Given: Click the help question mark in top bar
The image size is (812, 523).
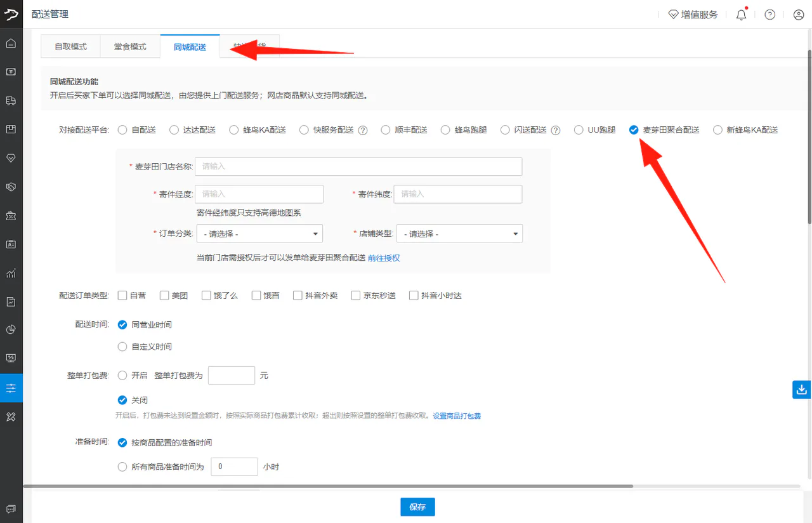Looking at the screenshot, I should (770, 15).
